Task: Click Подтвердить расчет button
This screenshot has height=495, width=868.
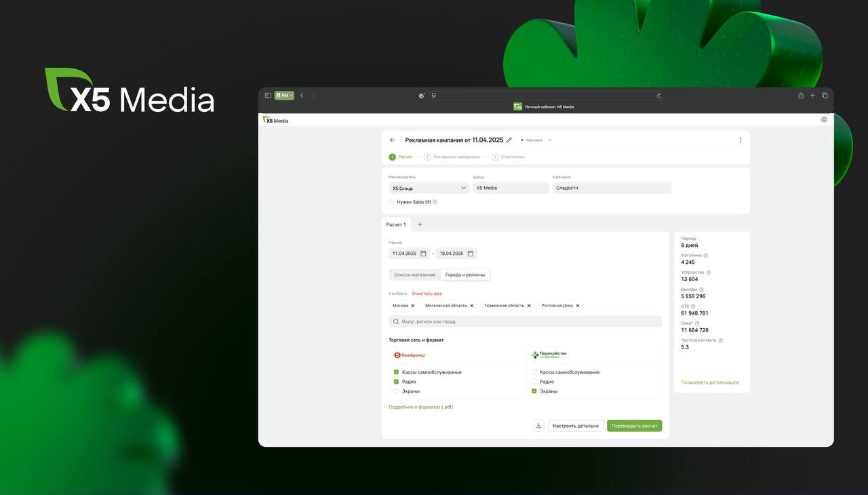Action: tap(635, 426)
